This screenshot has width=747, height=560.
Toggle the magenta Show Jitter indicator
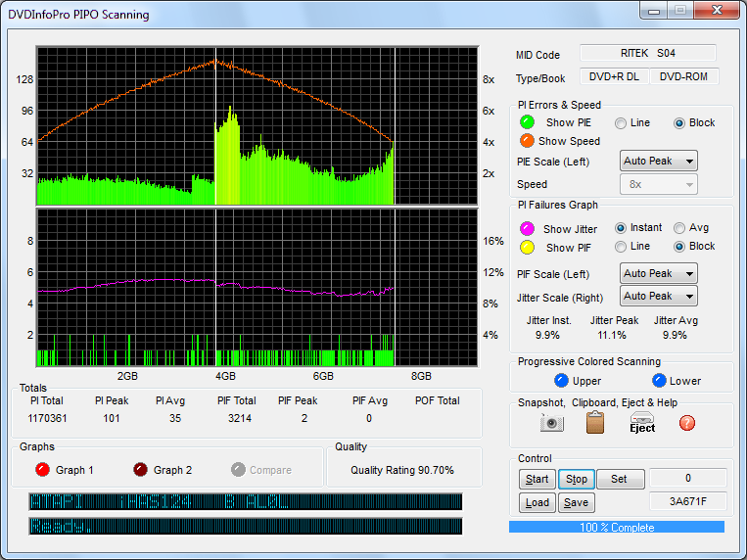click(x=527, y=229)
